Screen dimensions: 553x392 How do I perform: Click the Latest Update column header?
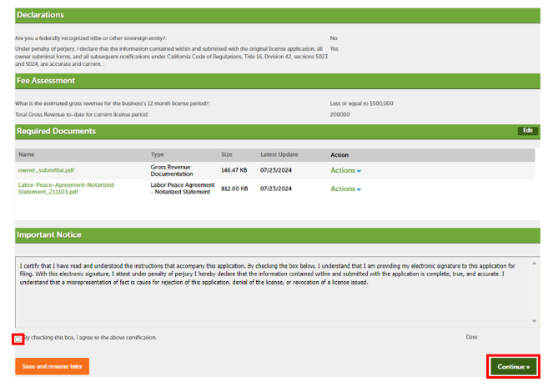point(279,154)
